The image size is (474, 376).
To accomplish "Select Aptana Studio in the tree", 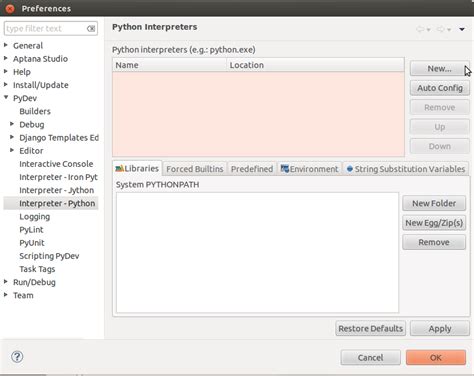I will (x=40, y=59).
